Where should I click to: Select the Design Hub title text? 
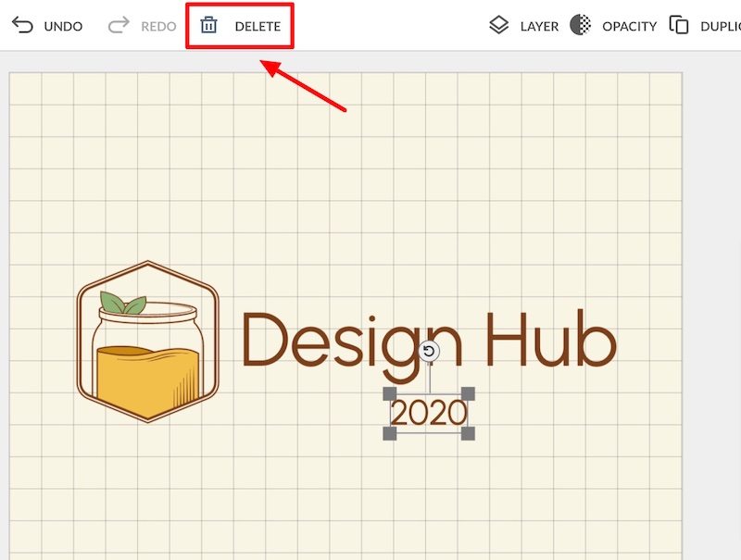click(428, 342)
